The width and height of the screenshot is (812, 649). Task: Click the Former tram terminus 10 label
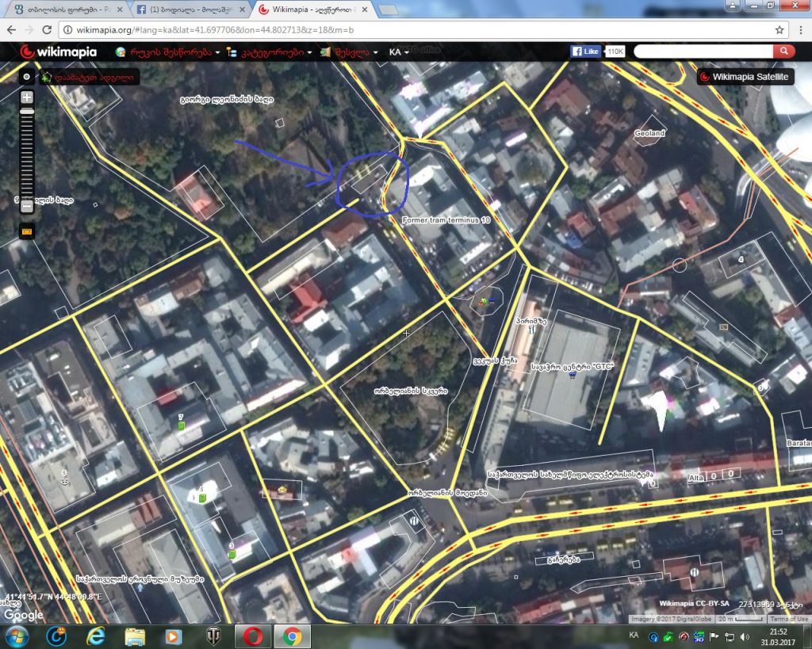pos(446,220)
